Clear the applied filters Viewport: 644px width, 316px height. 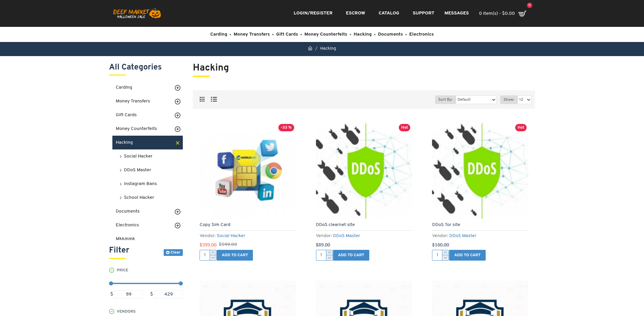point(173,253)
